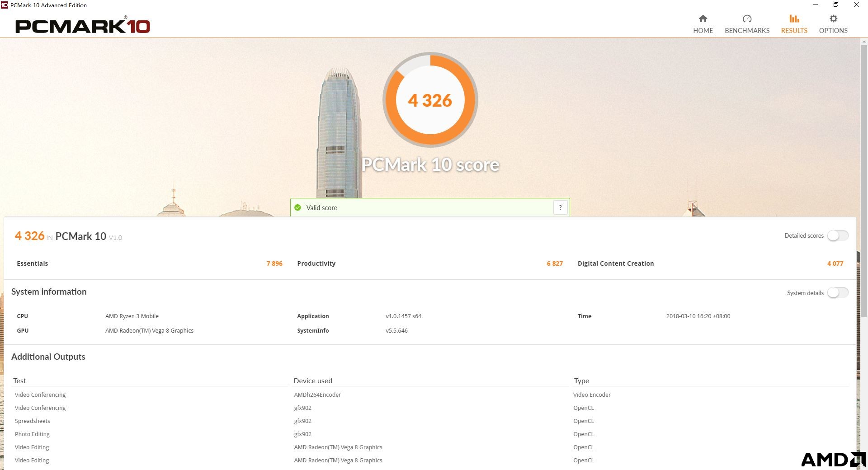This screenshot has height=470, width=868.
Task: Go to the Home tab icon
Action: pos(703,19)
